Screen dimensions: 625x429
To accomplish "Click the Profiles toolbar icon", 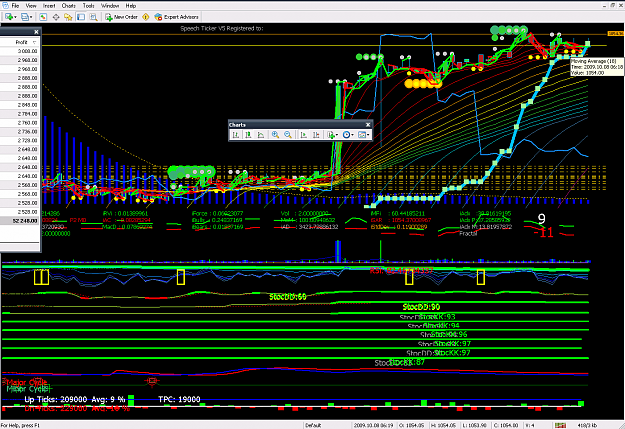I will (25, 17).
